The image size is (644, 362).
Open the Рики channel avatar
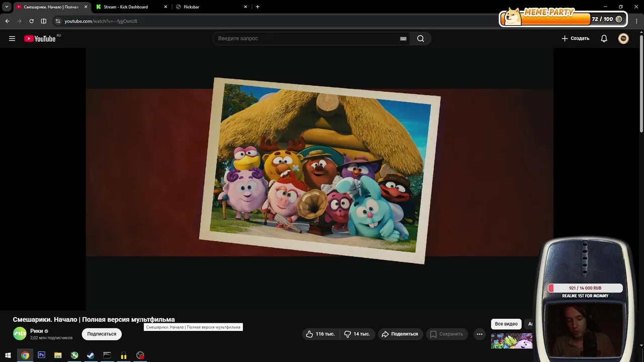coord(20,333)
